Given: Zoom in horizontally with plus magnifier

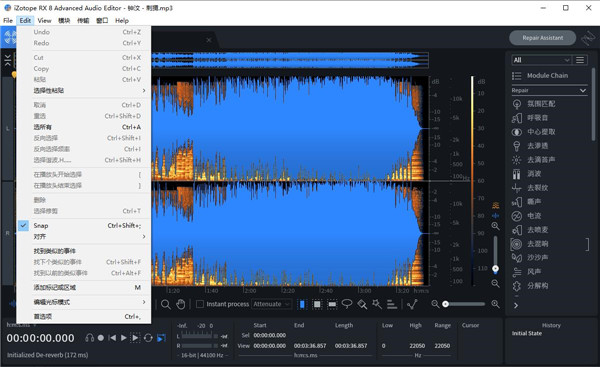Looking at the screenshot, I should tap(496, 304).
